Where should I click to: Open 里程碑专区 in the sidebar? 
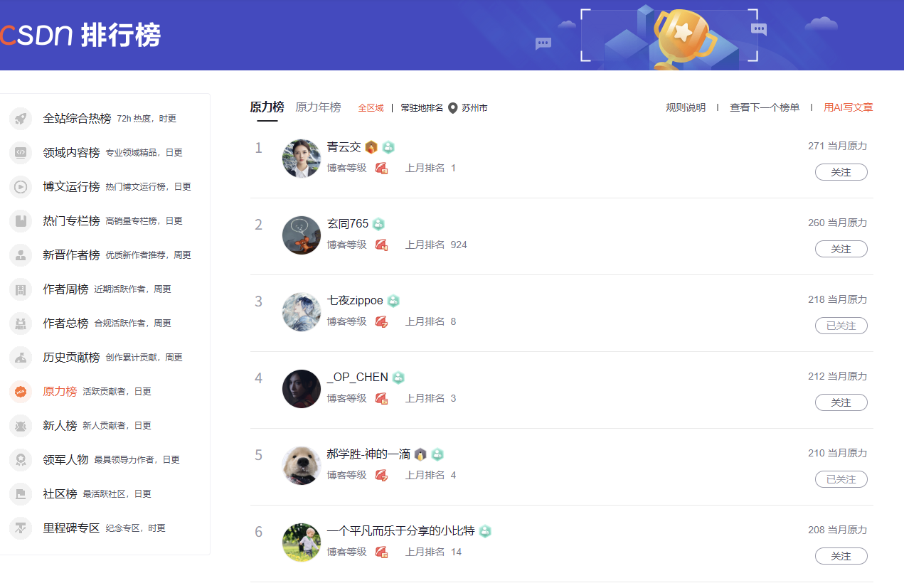coord(71,528)
